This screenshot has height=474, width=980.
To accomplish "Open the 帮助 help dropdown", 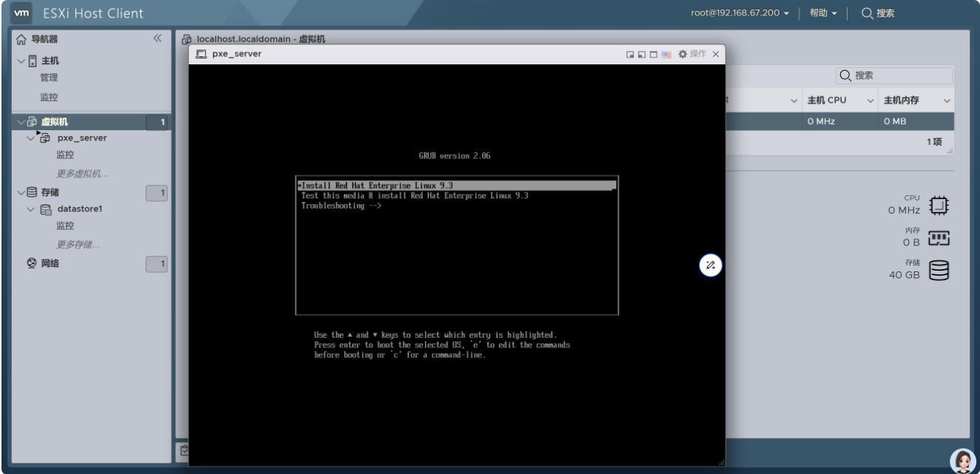I will (822, 13).
